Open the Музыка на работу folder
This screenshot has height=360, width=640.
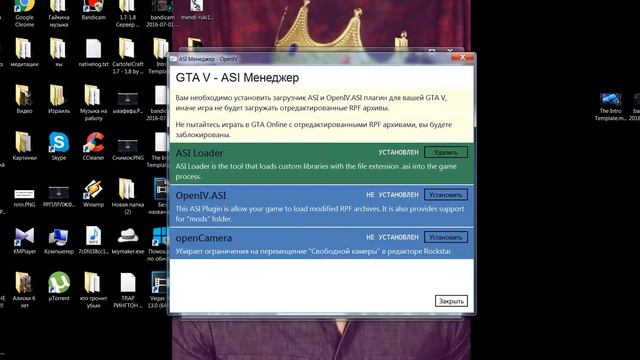point(93,102)
